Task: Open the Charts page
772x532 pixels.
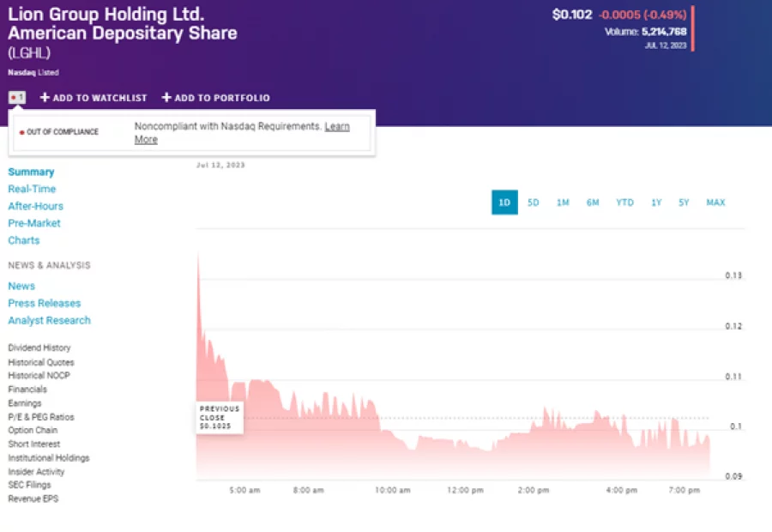Action: click(x=23, y=240)
